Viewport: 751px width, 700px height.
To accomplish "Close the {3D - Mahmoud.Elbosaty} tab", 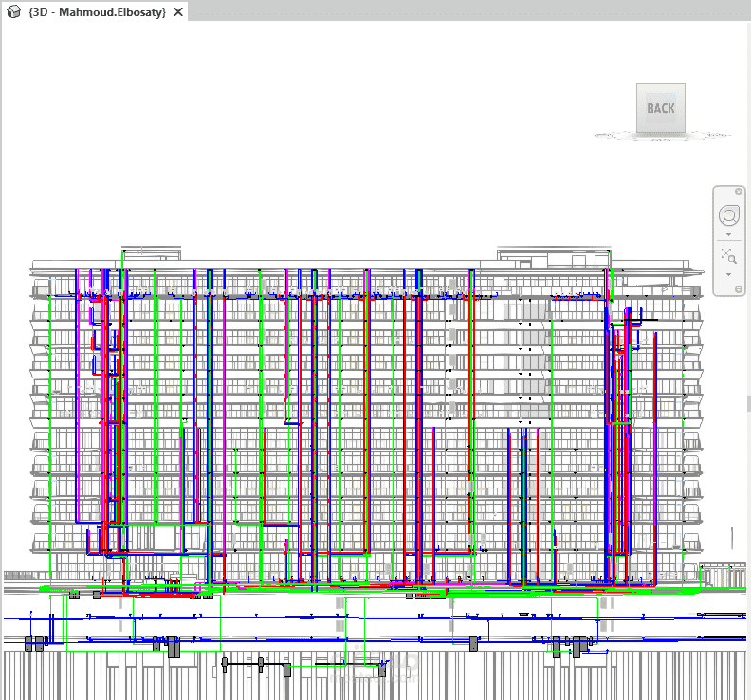I will (x=177, y=12).
